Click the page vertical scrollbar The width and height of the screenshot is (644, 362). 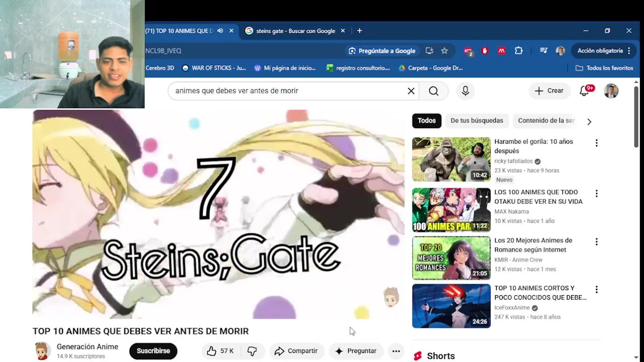(x=636, y=117)
